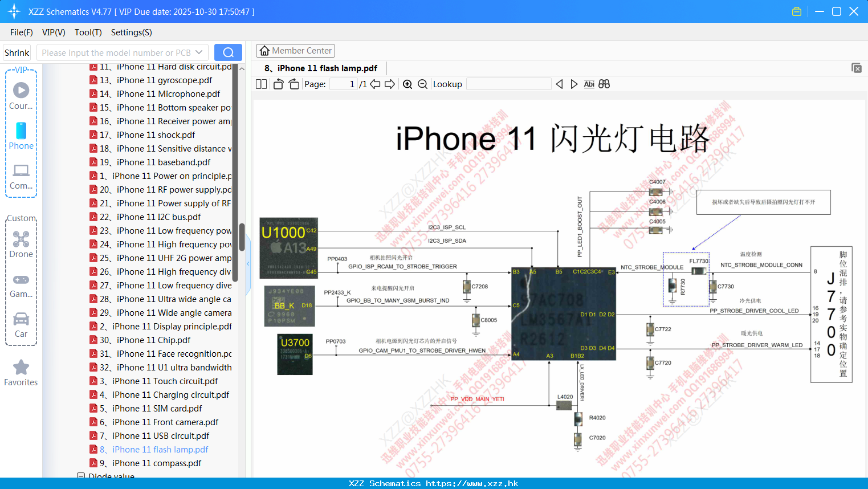
Task: Open the model number dropdown
Action: (199, 52)
